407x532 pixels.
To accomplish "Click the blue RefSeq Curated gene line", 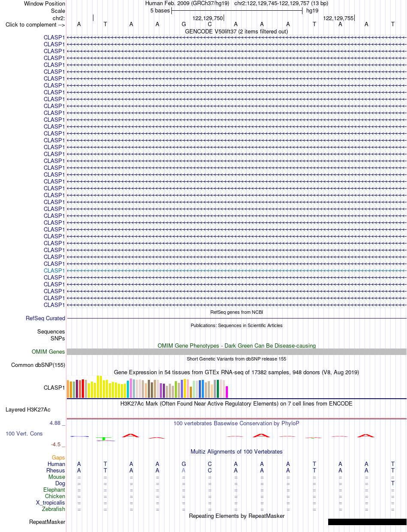I will pos(236,319).
